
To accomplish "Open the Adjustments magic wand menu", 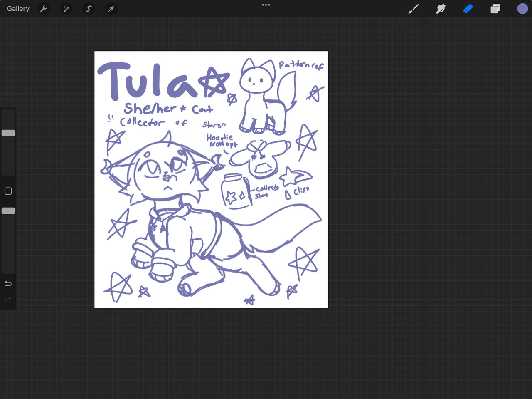I will coord(66,9).
